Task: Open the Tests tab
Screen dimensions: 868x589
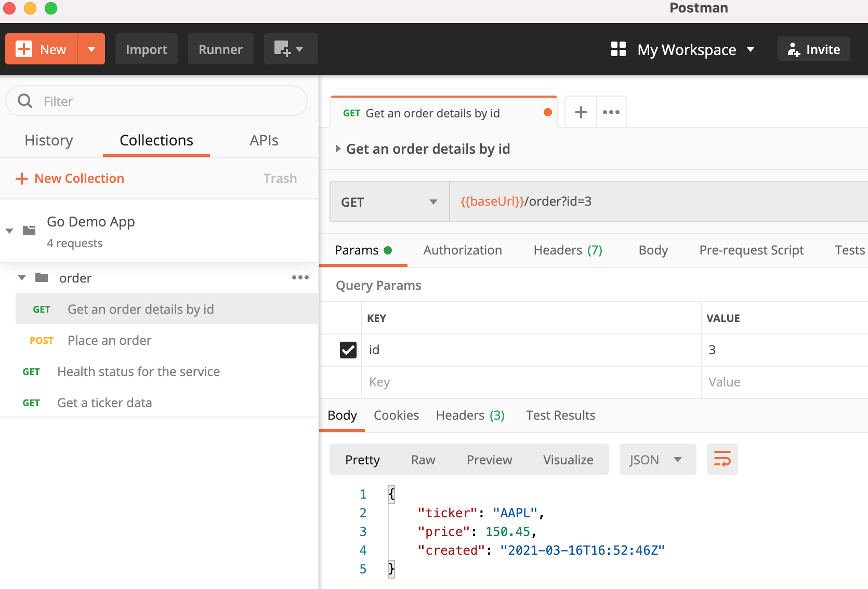Action: pos(850,250)
